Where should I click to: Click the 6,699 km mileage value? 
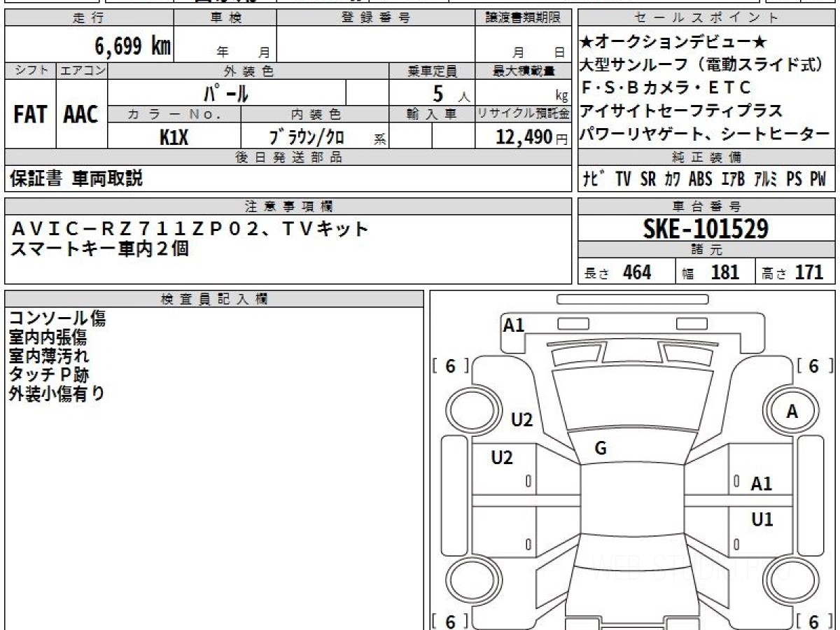pyautogui.click(x=132, y=45)
